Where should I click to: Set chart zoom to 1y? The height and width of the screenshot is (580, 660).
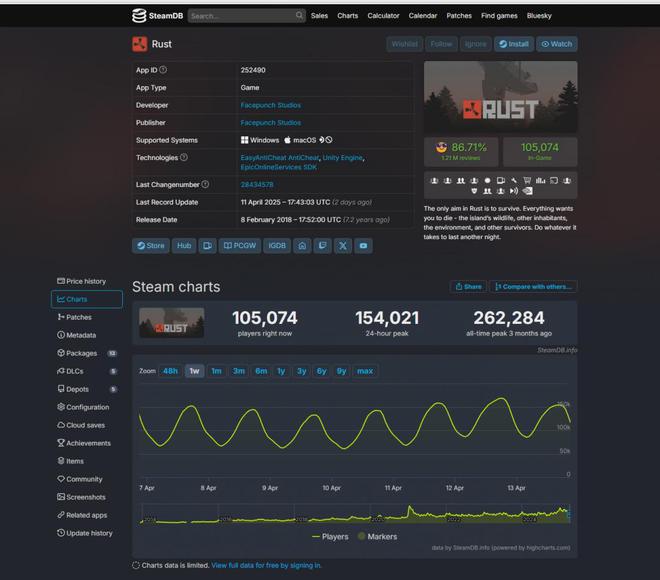281,371
